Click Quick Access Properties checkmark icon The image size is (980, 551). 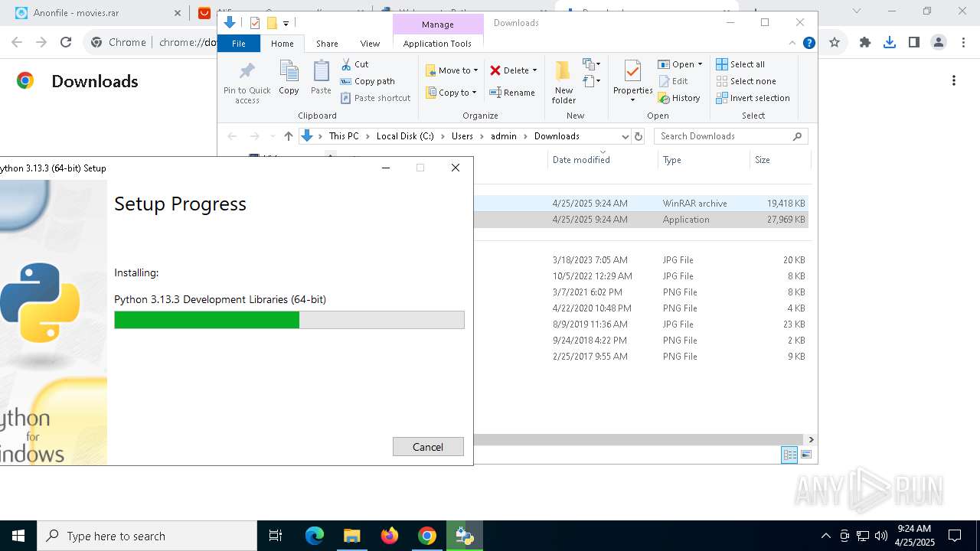(x=254, y=23)
